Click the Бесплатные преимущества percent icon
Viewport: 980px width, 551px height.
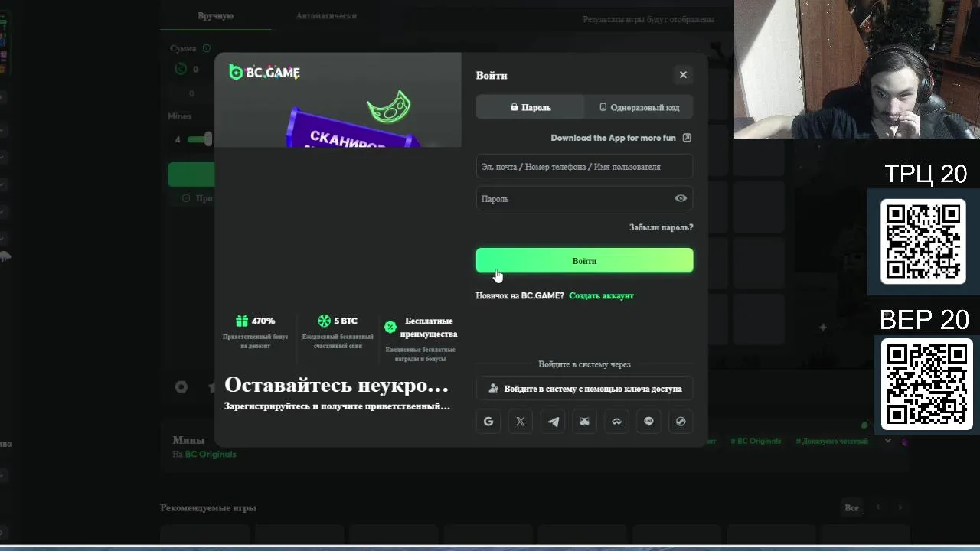tap(390, 327)
